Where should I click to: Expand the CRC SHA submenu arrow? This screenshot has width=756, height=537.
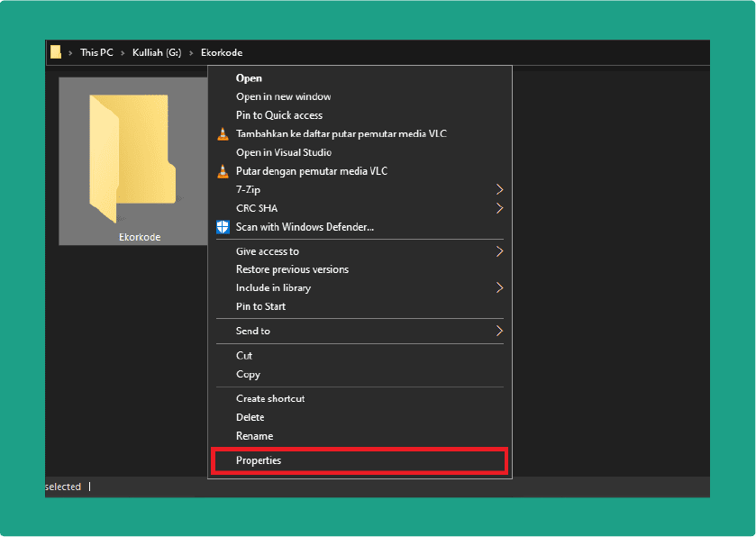(x=499, y=208)
